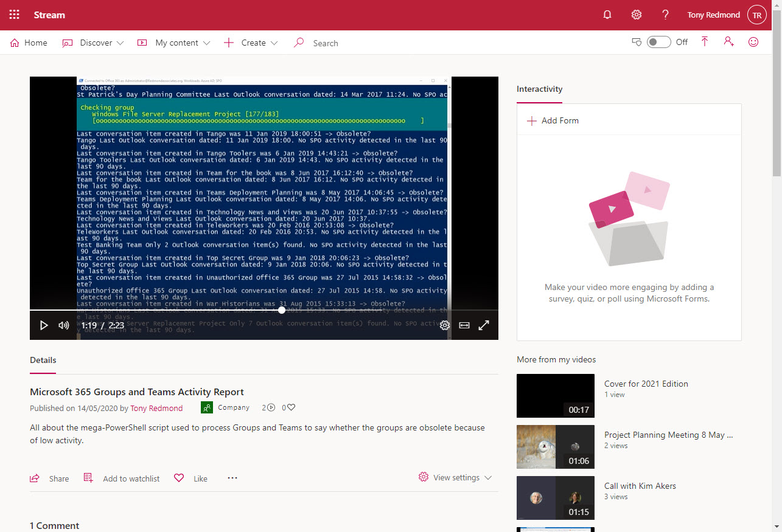The height and width of the screenshot is (532, 782).
Task: Toggle theater mode in player
Action: 464,325
